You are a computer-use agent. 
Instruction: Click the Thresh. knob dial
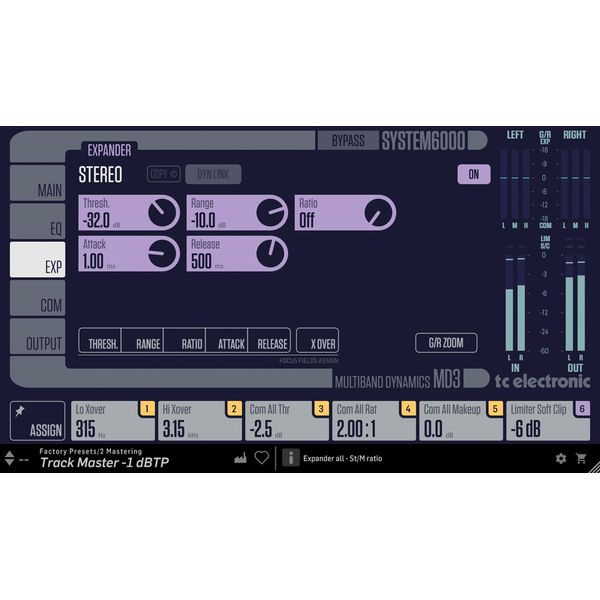click(x=162, y=213)
